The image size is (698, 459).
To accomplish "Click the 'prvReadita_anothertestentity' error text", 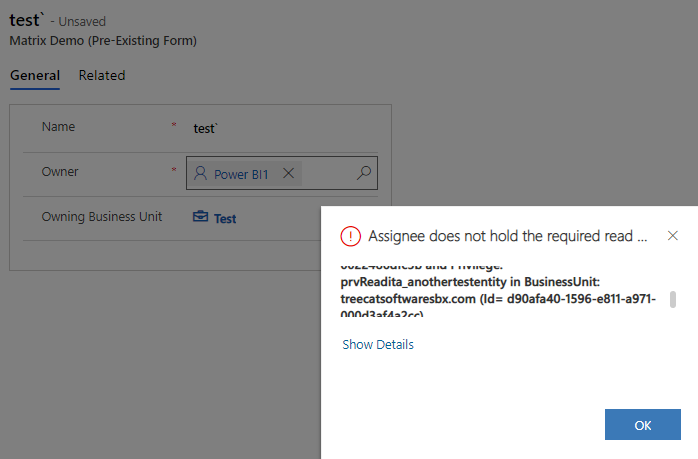I will 423,282.
